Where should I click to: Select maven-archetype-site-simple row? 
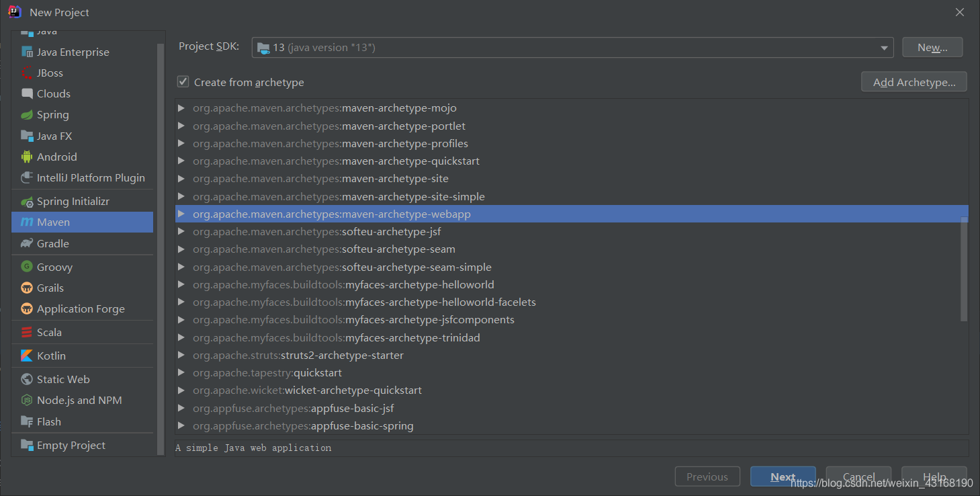tap(572, 196)
